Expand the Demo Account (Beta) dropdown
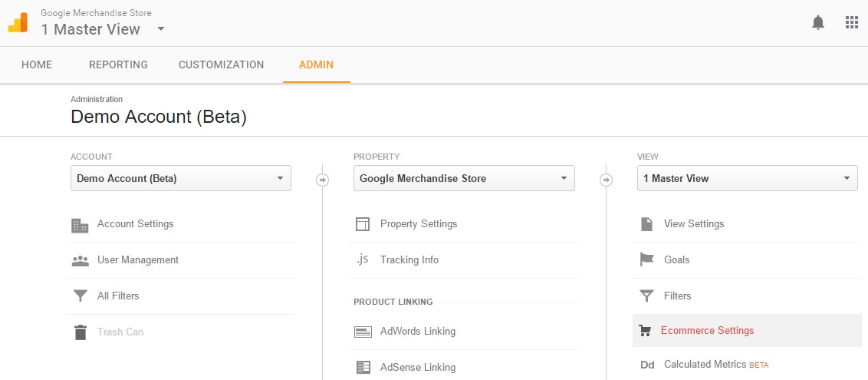Viewport: 868px width, 380px height. tap(180, 178)
